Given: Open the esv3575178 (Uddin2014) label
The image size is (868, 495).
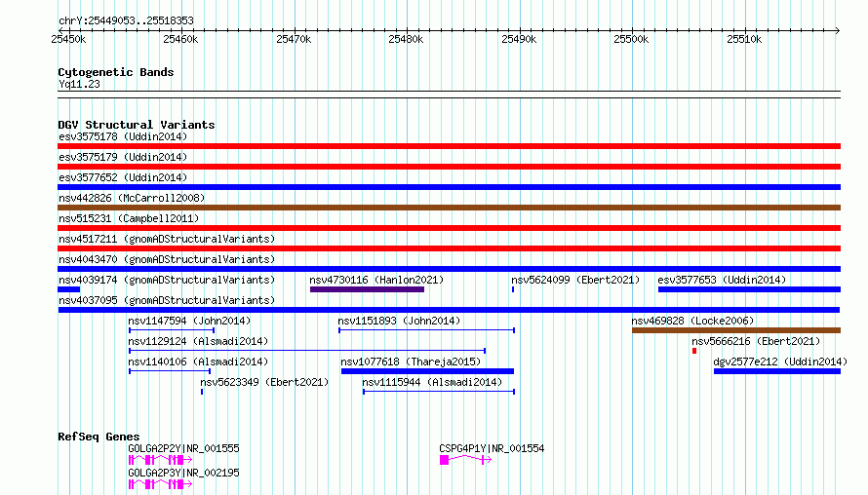Looking at the screenshot, I should point(123,136).
